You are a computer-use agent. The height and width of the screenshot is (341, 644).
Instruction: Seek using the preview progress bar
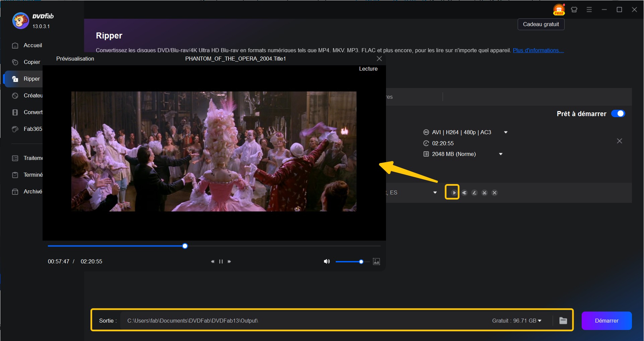point(214,246)
